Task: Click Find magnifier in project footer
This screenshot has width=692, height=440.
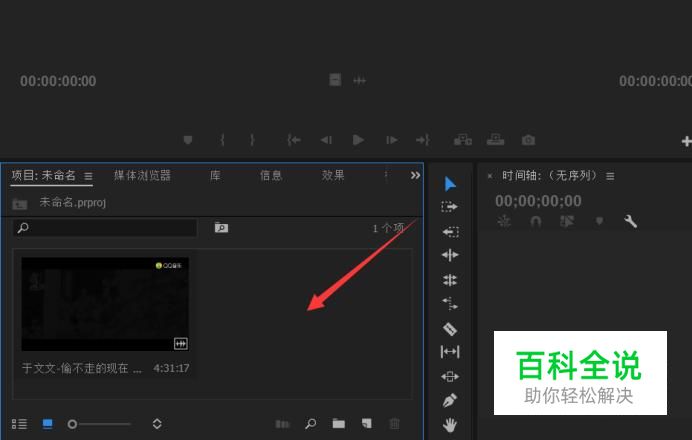Action: pyautogui.click(x=311, y=424)
